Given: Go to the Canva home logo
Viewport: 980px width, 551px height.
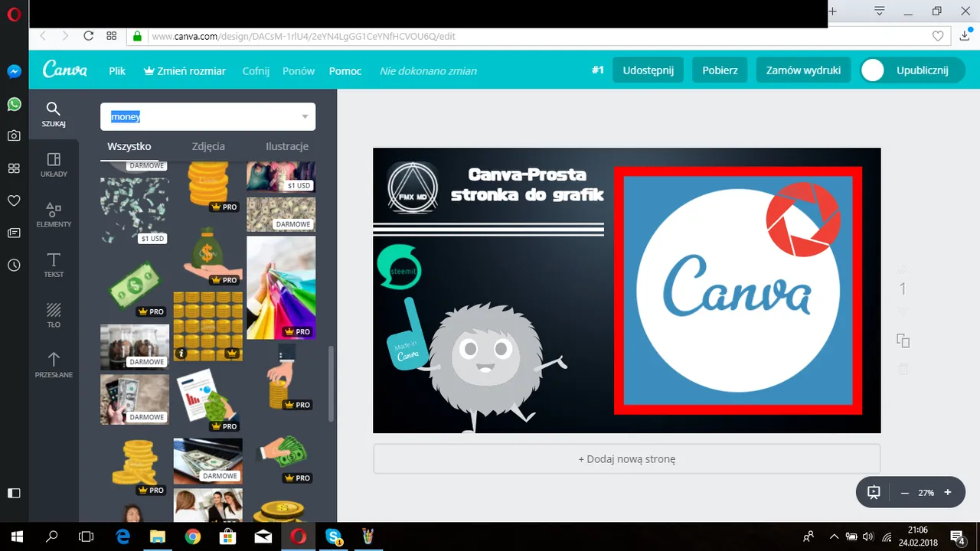Looking at the screenshot, I should [64, 70].
